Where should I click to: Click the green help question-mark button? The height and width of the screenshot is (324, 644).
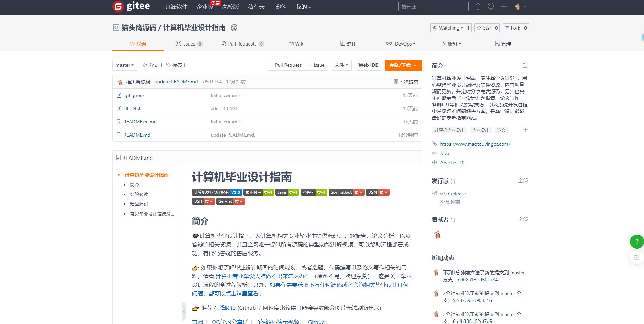pos(637,241)
